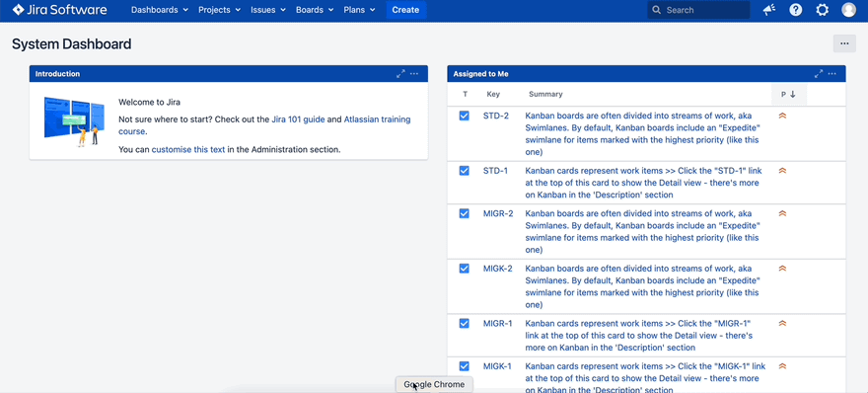The height and width of the screenshot is (393, 868).
Task: Click the MIGK-1 task type icon
Action: tap(464, 365)
